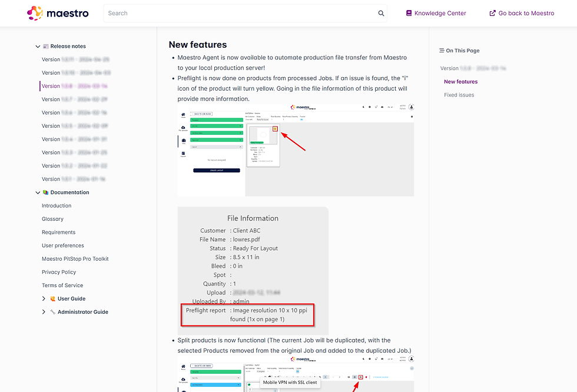This screenshot has height=392, width=577.
Task: Click the 'Split products is now functional' text
Action: coord(294,346)
